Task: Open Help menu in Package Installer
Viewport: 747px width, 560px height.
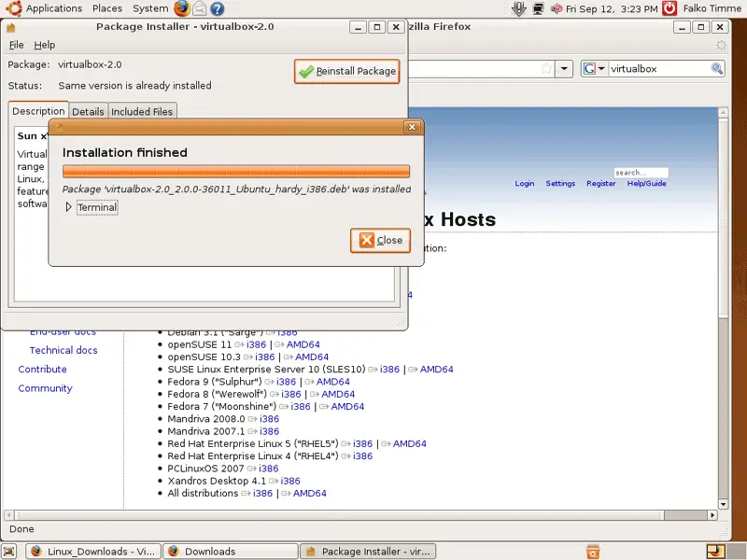Action: [44, 45]
